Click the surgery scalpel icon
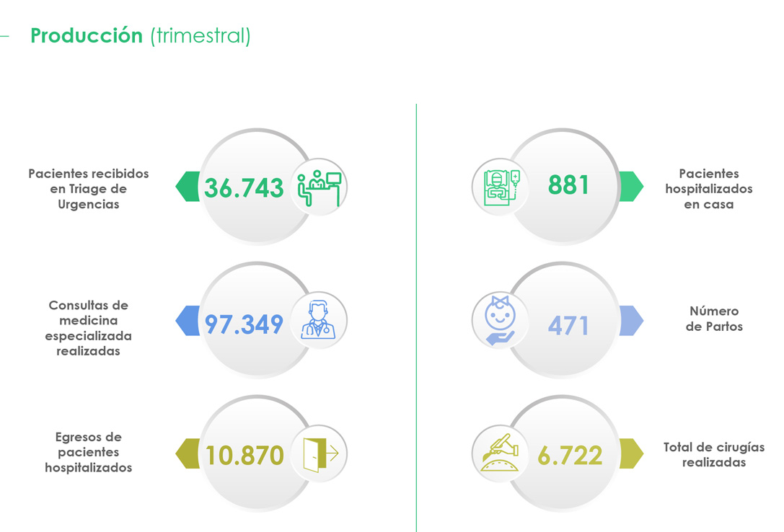 pos(500,453)
